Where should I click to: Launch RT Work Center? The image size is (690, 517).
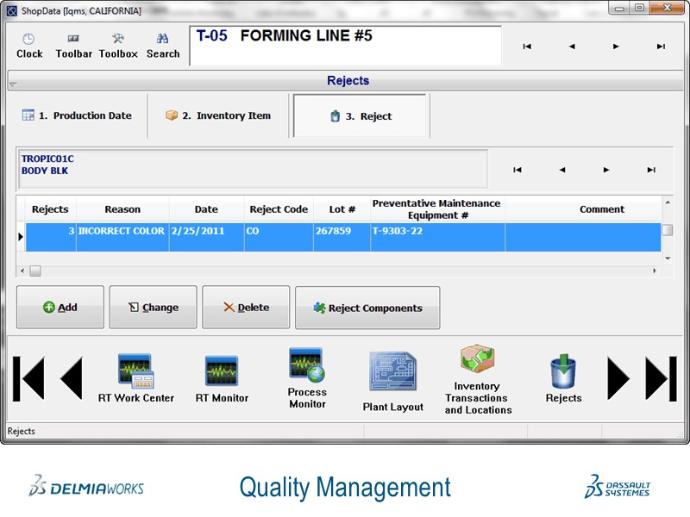point(135,372)
